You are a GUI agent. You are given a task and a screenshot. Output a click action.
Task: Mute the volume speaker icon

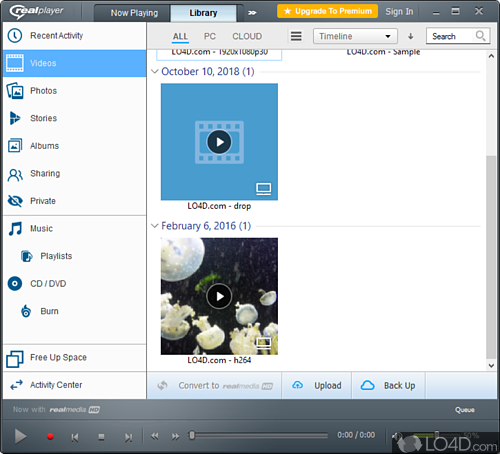tap(397, 435)
